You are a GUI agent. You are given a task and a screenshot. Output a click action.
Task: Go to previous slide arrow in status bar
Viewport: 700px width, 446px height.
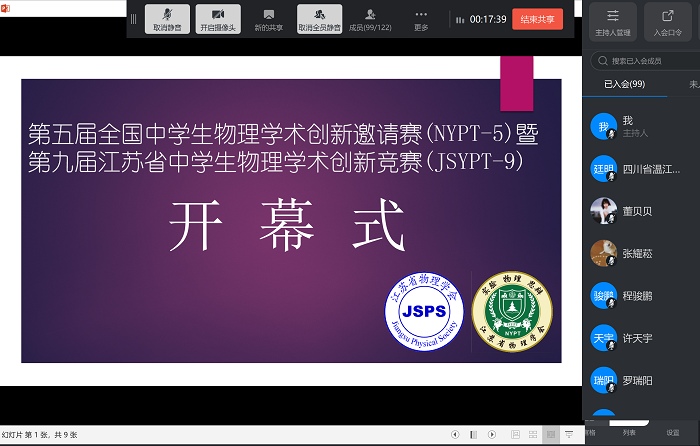455,434
